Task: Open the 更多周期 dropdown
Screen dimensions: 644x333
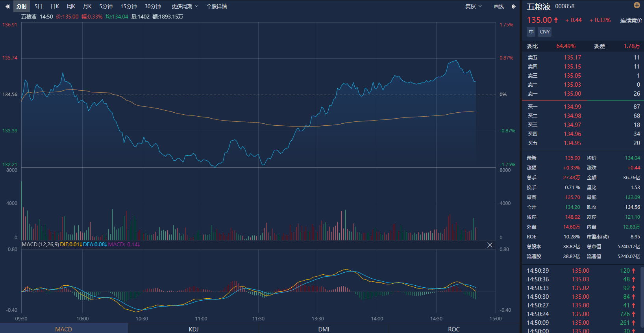Action: point(185,6)
